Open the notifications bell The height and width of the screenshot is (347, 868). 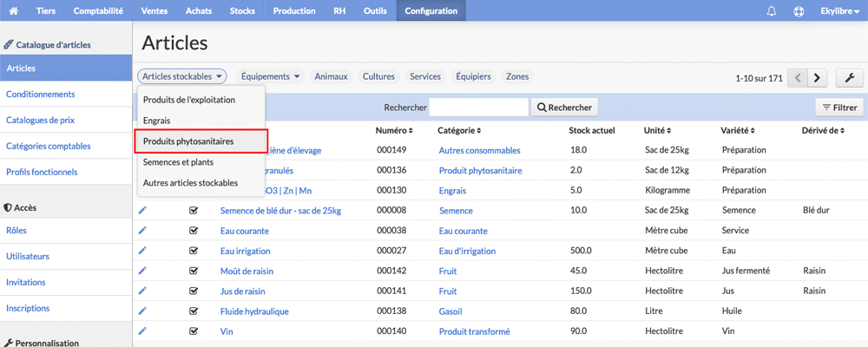[x=772, y=11]
